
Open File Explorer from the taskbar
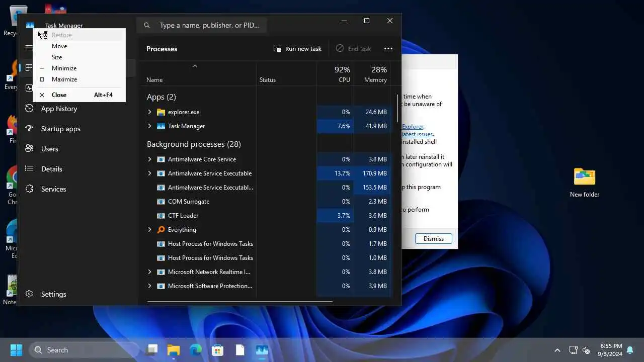click(x=174, y=350)
